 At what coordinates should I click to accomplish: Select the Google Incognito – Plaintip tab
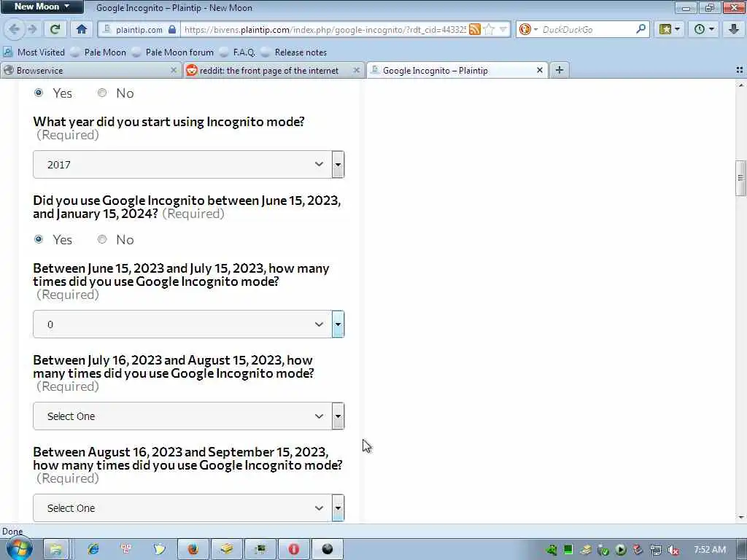(457, 71)
